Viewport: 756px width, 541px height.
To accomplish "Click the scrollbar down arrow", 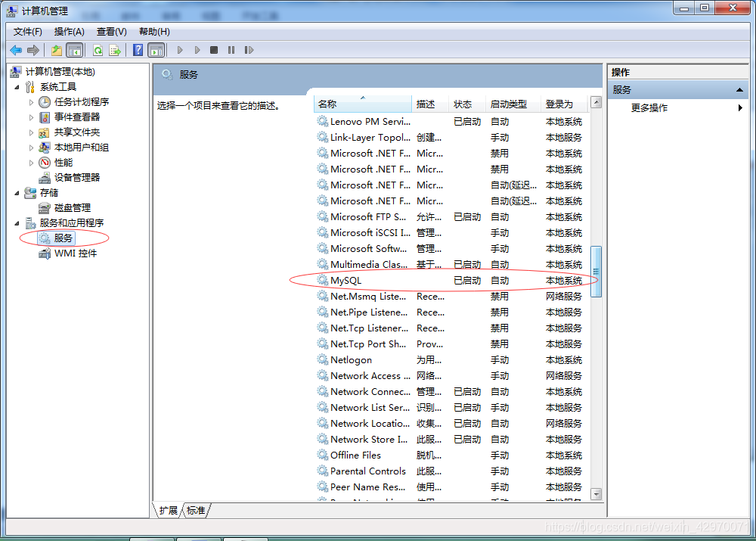I will [x=596, y=493].
